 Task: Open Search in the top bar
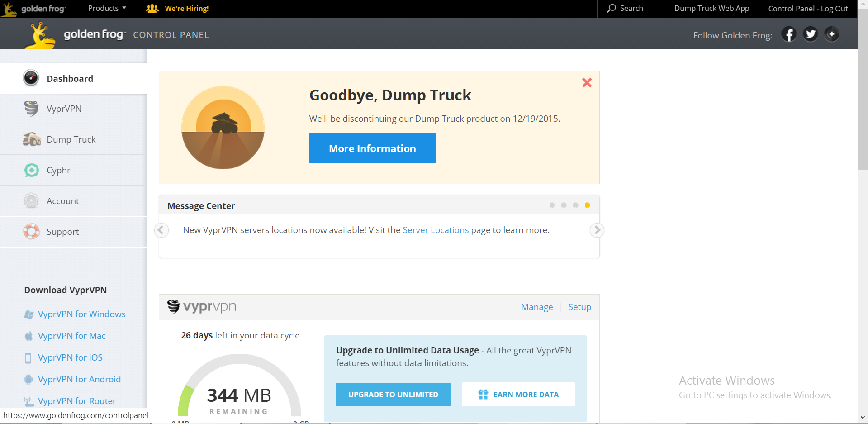click(x=631, y=8)
